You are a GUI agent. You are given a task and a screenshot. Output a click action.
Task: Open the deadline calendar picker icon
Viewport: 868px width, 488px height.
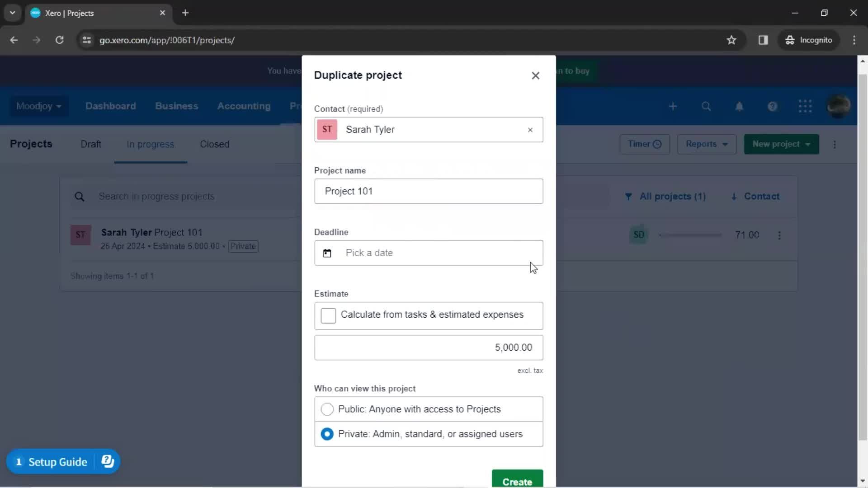tap(327, 253)
